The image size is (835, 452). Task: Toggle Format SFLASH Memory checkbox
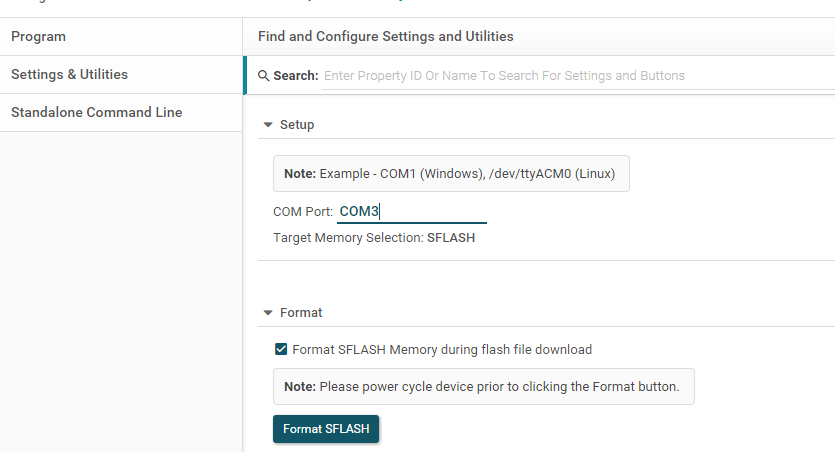pos(281,350)
